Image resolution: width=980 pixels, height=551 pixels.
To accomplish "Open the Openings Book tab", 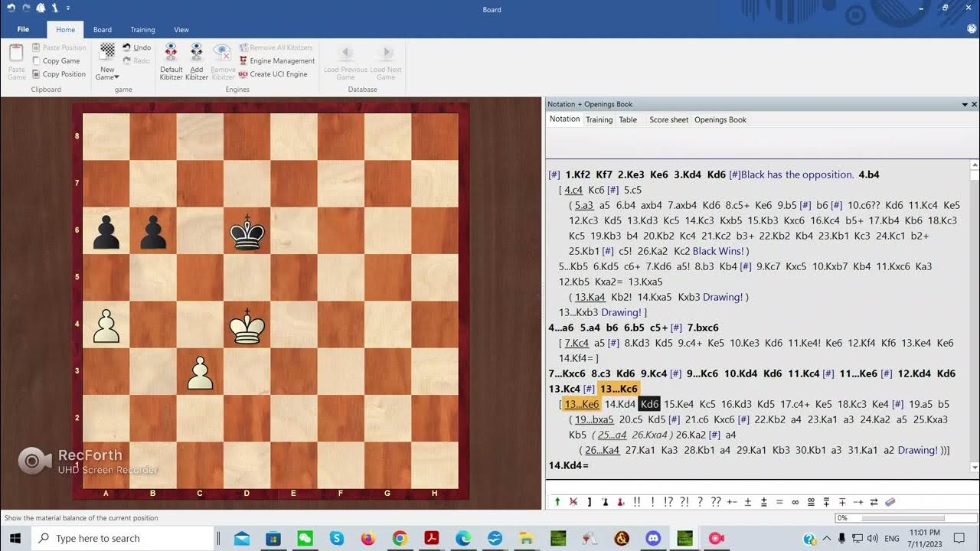I will pos(720,120).
